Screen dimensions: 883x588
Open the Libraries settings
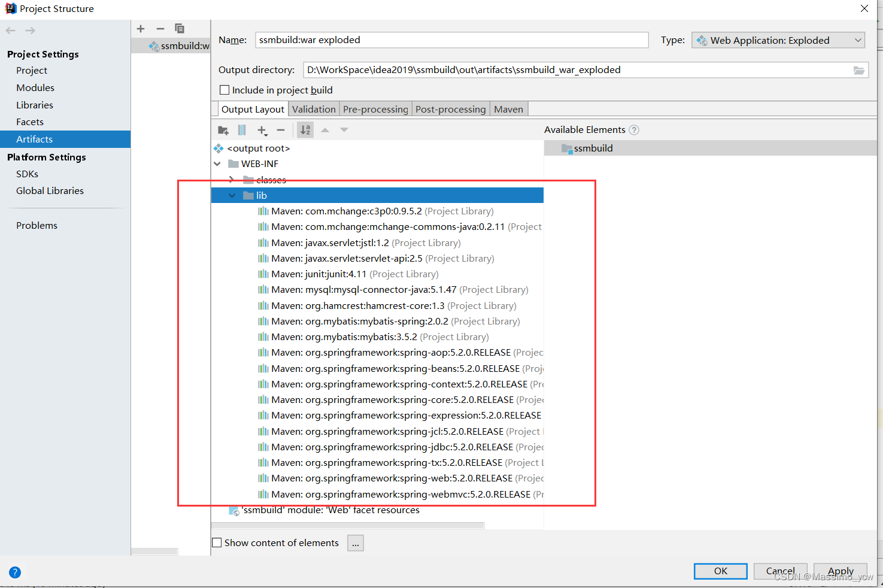click(35, 105)
